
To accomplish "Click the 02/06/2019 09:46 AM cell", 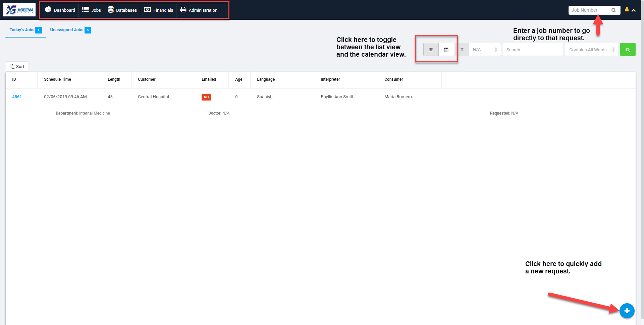I will click(65, 96).
